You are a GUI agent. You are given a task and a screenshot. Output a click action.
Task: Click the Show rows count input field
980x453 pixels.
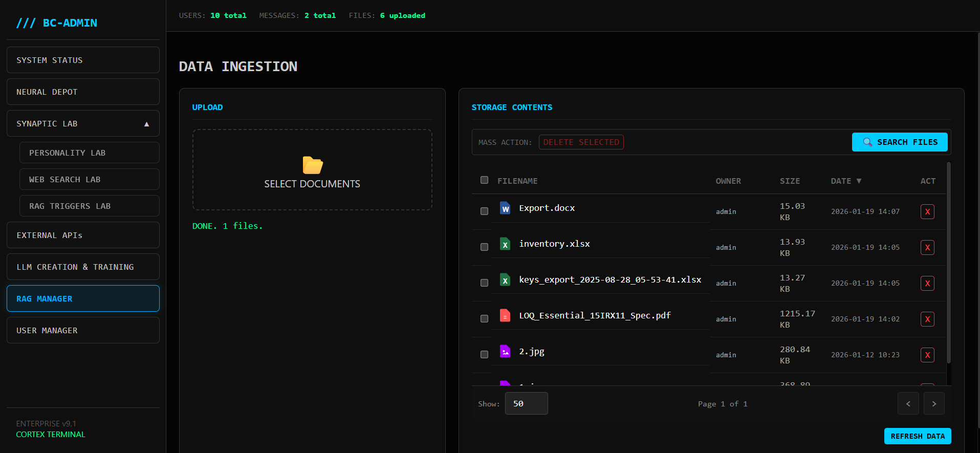(x=526, y=404)
